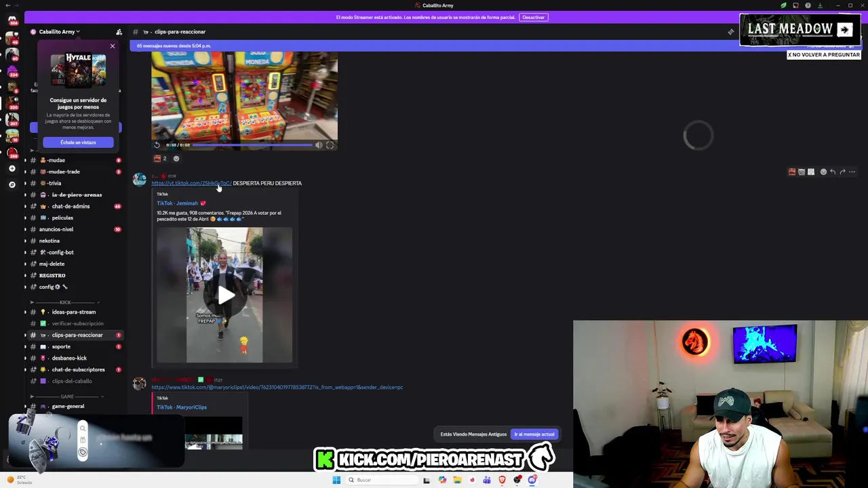Click the gift icon in the floating pill

(83, 440)
